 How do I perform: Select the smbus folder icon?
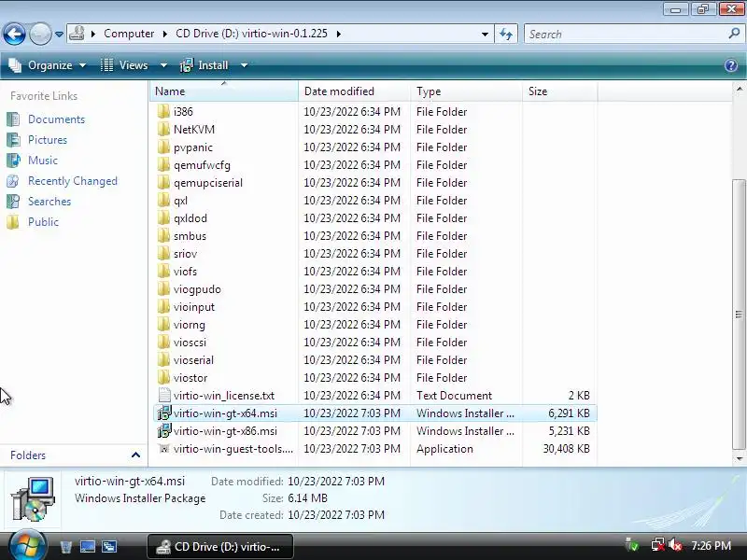tap(163, 236)
